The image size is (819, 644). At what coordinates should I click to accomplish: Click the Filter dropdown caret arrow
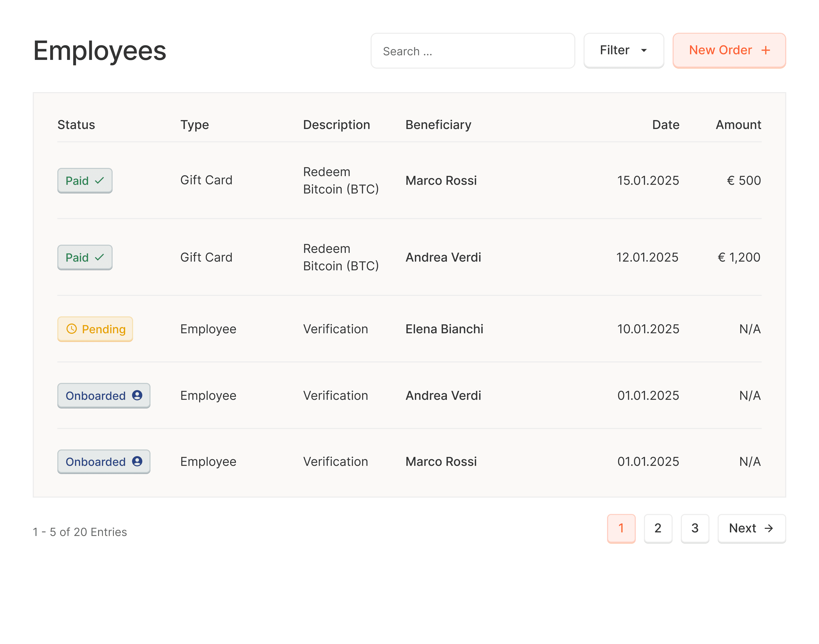click(x=644, y=50)
